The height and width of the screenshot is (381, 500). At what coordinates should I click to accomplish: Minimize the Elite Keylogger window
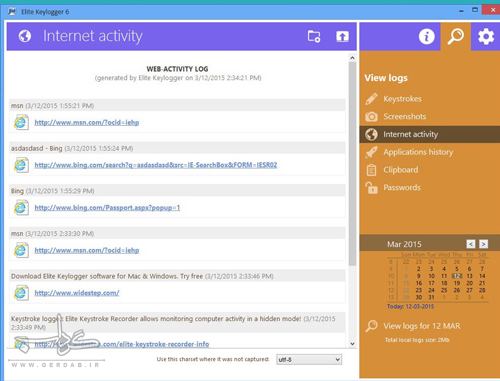click(x=461, y=11)
